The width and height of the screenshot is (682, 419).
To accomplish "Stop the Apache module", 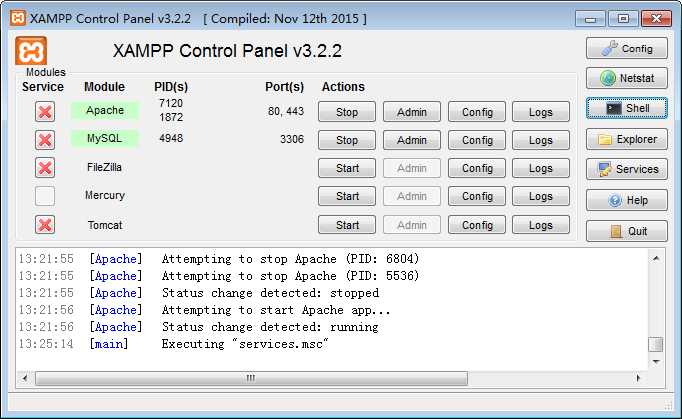I will [347, 112].
